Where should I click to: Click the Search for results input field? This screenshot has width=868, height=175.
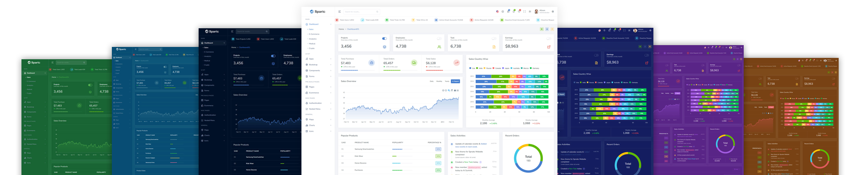(x=362, y=11)
